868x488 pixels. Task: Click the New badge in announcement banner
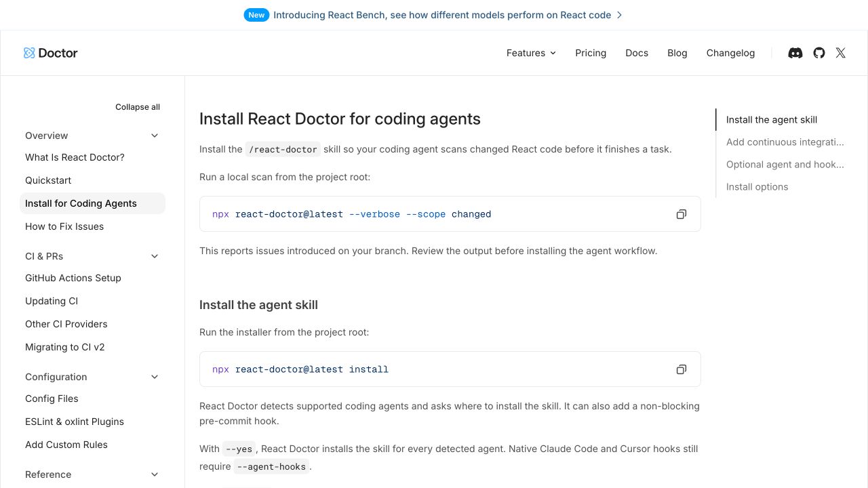click(x=256, y=15)
